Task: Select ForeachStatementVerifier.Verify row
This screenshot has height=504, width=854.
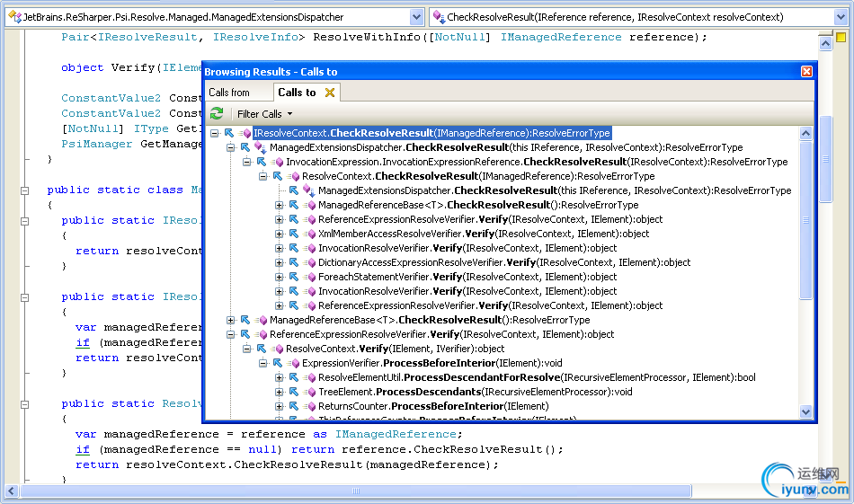Action: coord(467,277)
